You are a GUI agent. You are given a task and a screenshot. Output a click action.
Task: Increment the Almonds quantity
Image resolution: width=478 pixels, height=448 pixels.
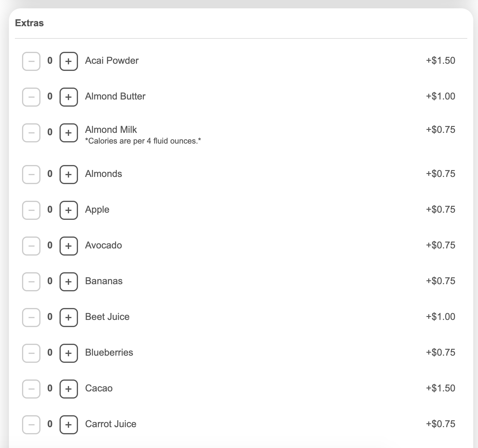(x=69, y=175)
